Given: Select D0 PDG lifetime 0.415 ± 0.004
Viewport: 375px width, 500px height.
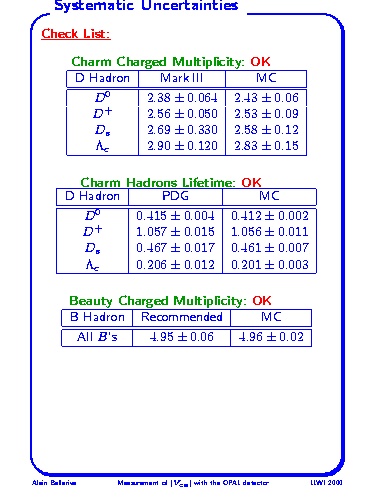Looking at the screenshot, I should click(x=175, y=216).
